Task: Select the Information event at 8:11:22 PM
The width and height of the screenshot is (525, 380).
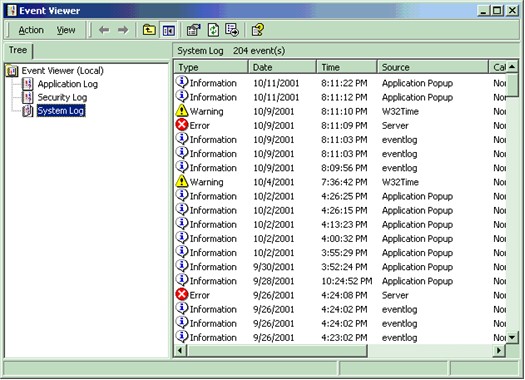Action: [x=341, y=83]
